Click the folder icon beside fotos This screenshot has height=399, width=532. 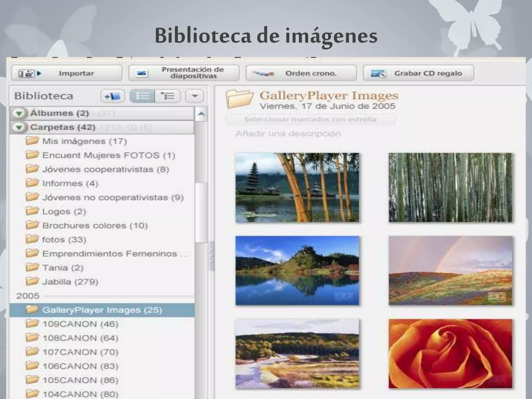pyautogui.click(x=32, y=239)
